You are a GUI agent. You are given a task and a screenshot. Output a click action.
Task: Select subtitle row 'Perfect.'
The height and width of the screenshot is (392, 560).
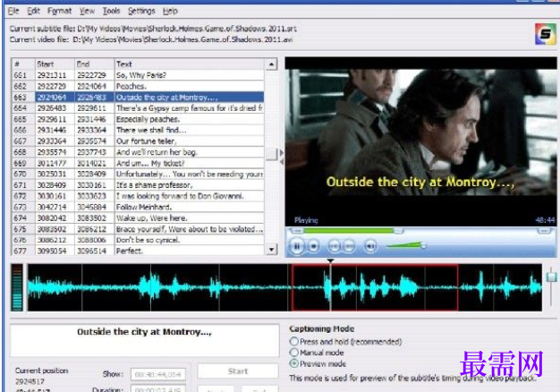pos(138,251)
